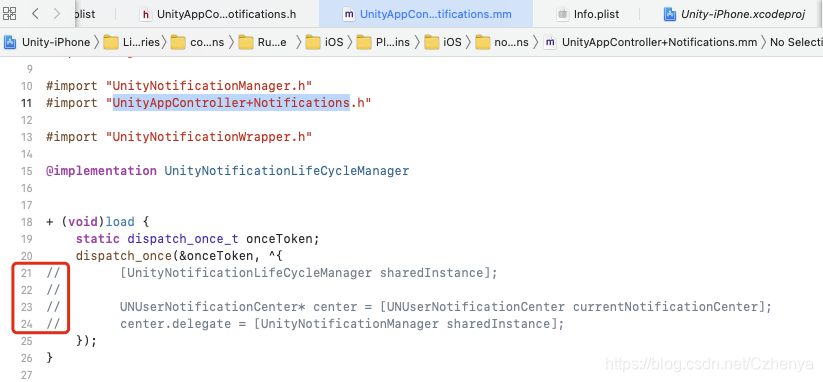The height and width of the screenshot is (382, 823).
Task: Switch to Unity-iPhone.xcodeproj tab
Action: 743,14
